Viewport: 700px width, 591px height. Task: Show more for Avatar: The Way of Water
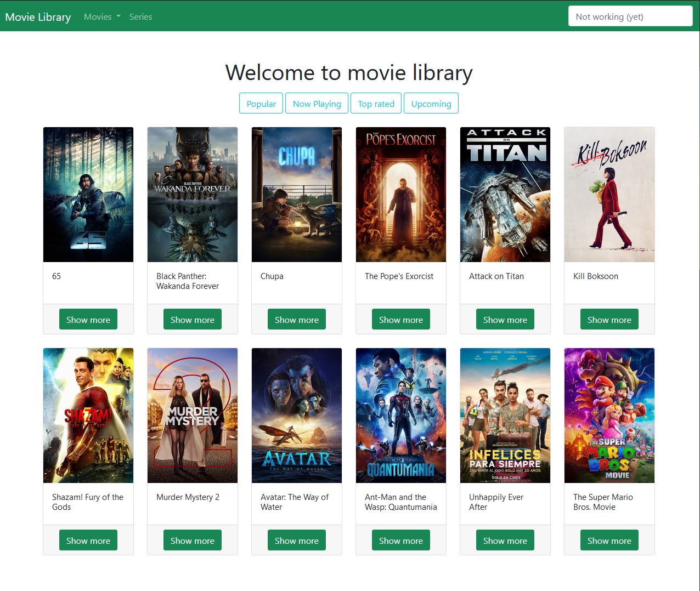click(x=297, y=541)
